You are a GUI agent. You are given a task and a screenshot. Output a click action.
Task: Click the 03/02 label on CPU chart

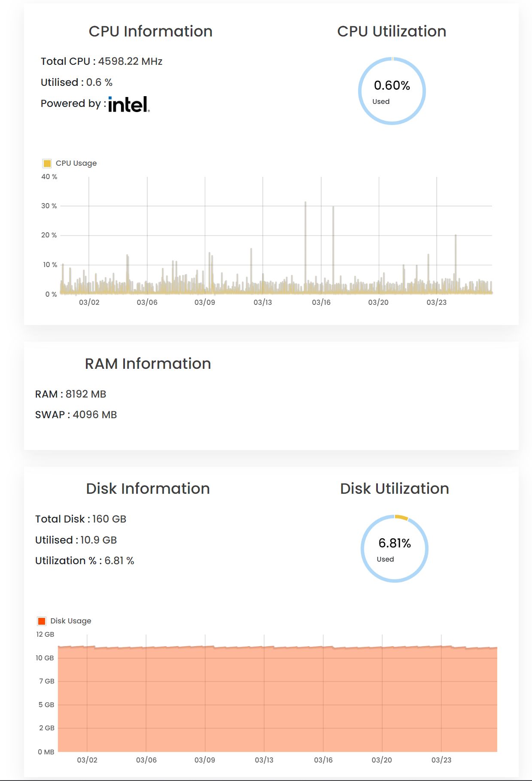[x=89, y=302]
